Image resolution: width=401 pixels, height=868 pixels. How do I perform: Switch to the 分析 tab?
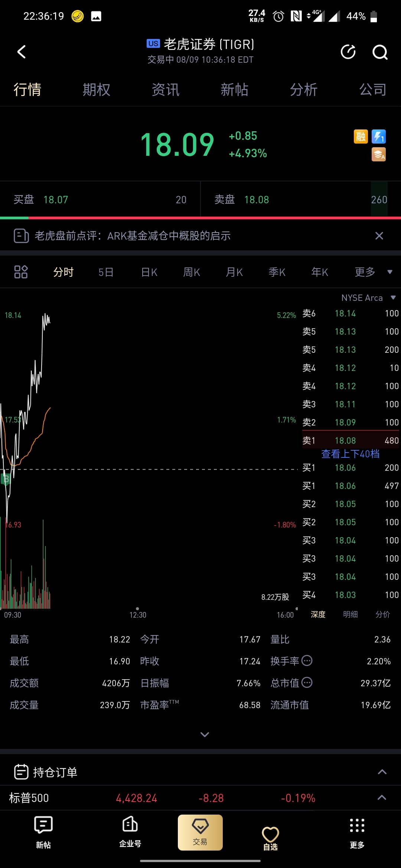pyautogui.click(x=304, y=89)
